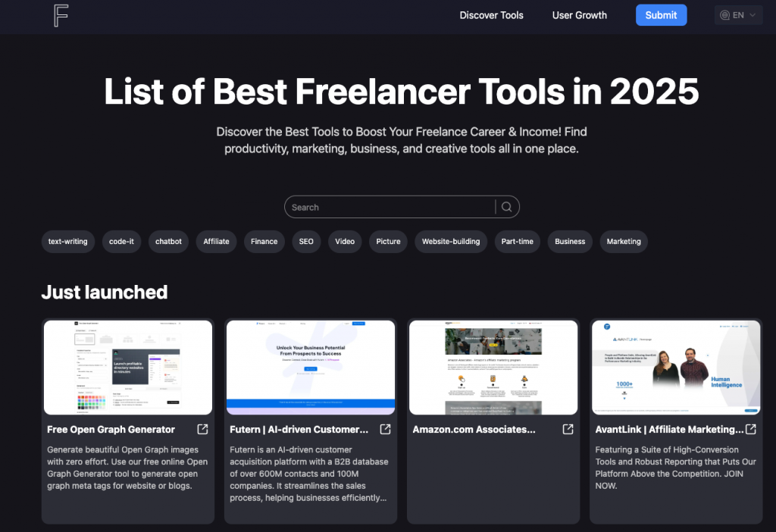Click the search magnifier icon
This screenshot has width=776, height=532.
(x=506, y=207)
